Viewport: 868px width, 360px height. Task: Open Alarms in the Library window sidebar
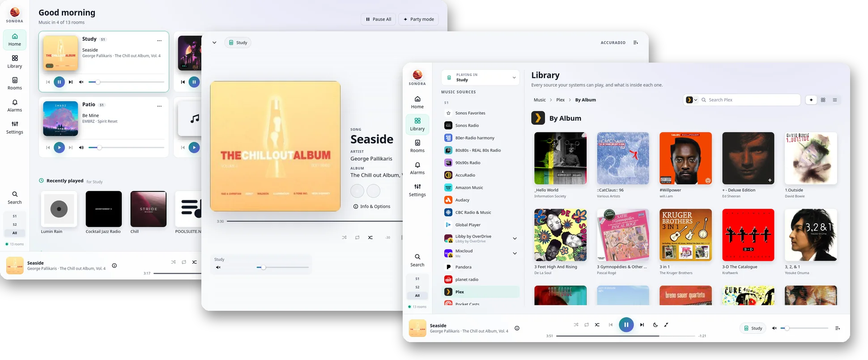417,168
